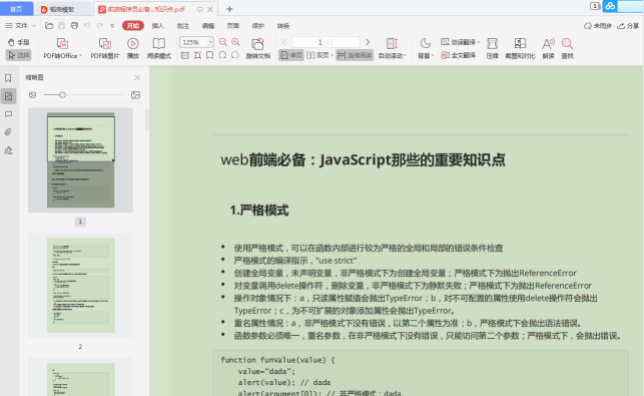Open full text translation
The height and width of the screenshot is (396, 644).
point(458,55)
